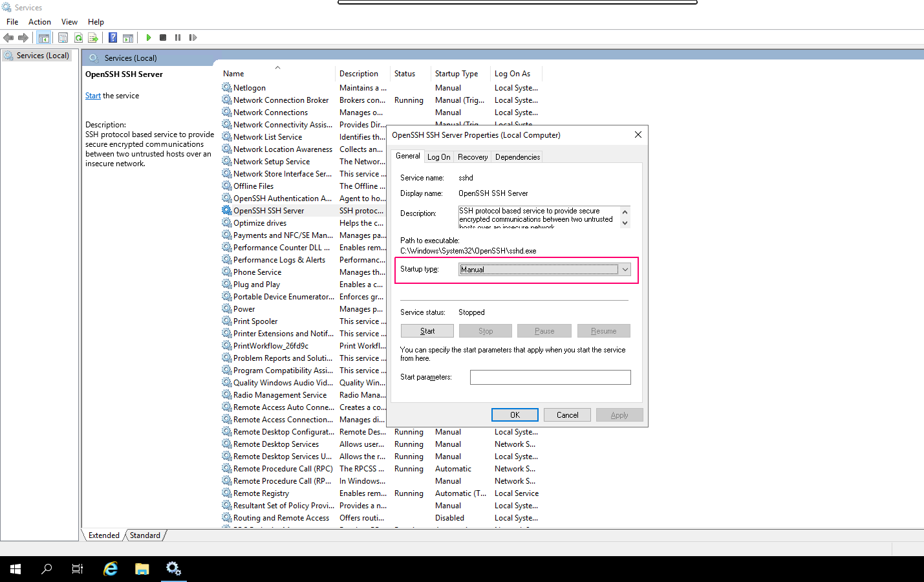Click the Back arrow toolbar icon
The width and height of the screenshot is (924, 582).
tap(8, 38)
